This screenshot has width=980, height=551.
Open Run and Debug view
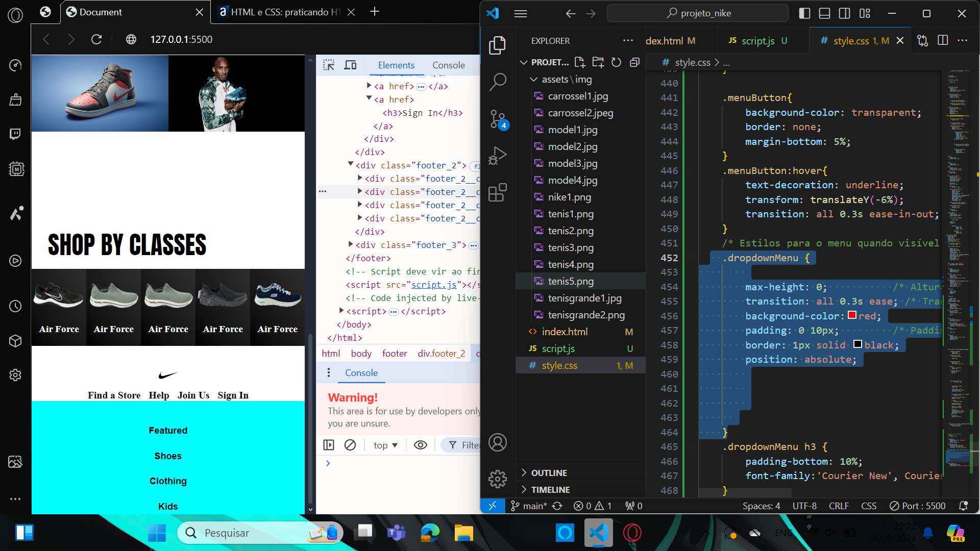click(x=497, y=156)
